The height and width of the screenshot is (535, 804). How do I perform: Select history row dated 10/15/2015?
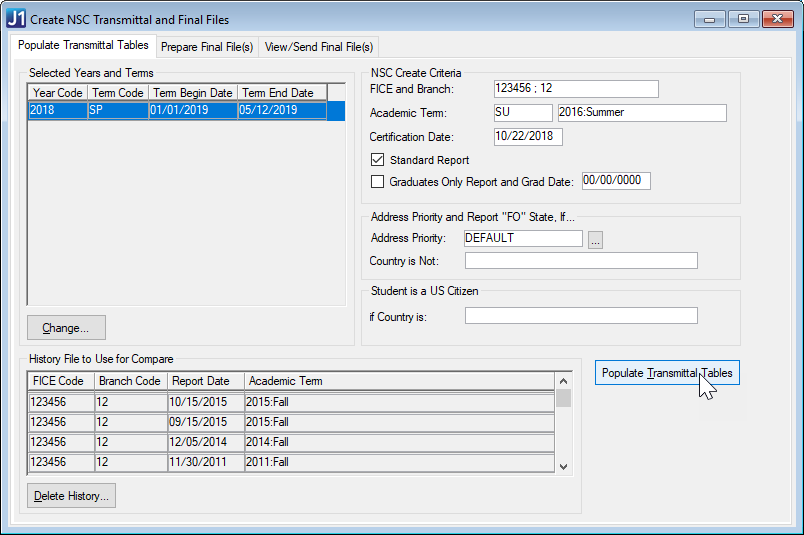click(290, 402)
